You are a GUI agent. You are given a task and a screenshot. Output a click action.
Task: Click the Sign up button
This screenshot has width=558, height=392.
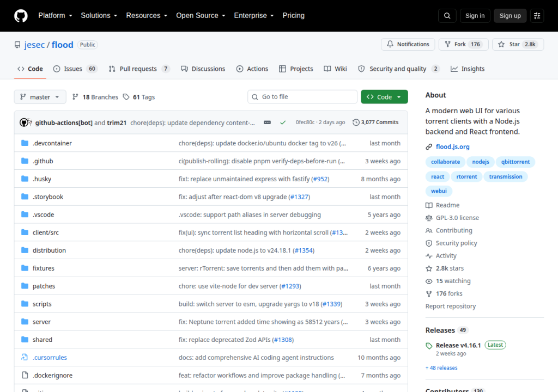[x=510, y=16]
